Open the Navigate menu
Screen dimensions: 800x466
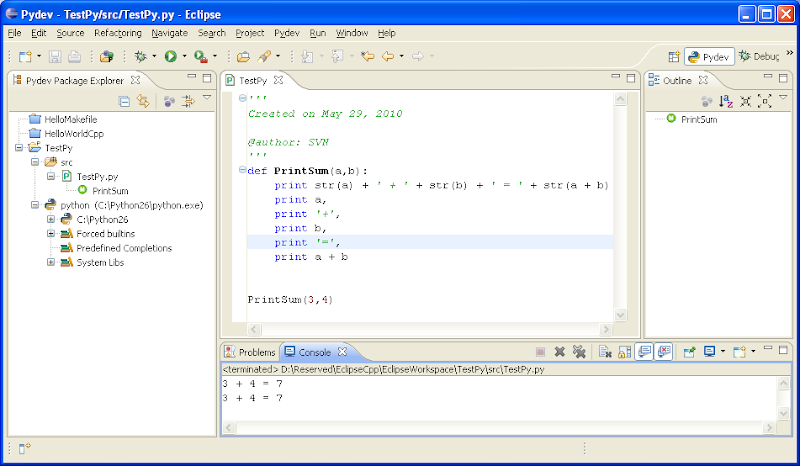tap(169, 33)
